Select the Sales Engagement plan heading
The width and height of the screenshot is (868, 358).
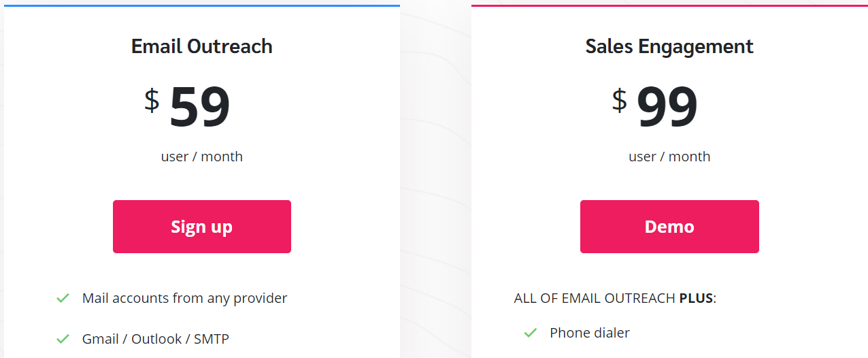(669, 46)
